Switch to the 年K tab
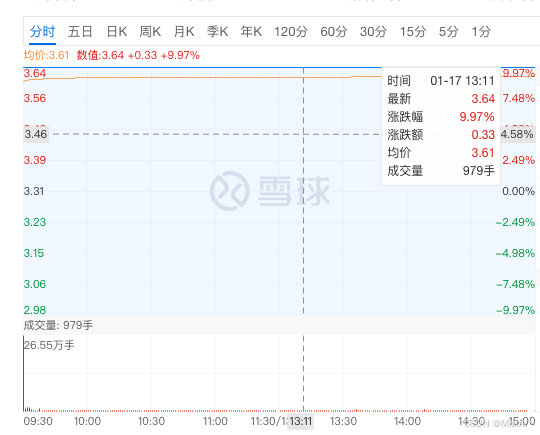 point(251,32)
